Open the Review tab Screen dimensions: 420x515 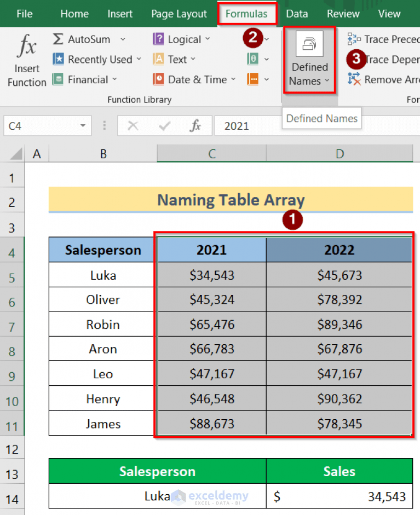click(x=343, y=14)
